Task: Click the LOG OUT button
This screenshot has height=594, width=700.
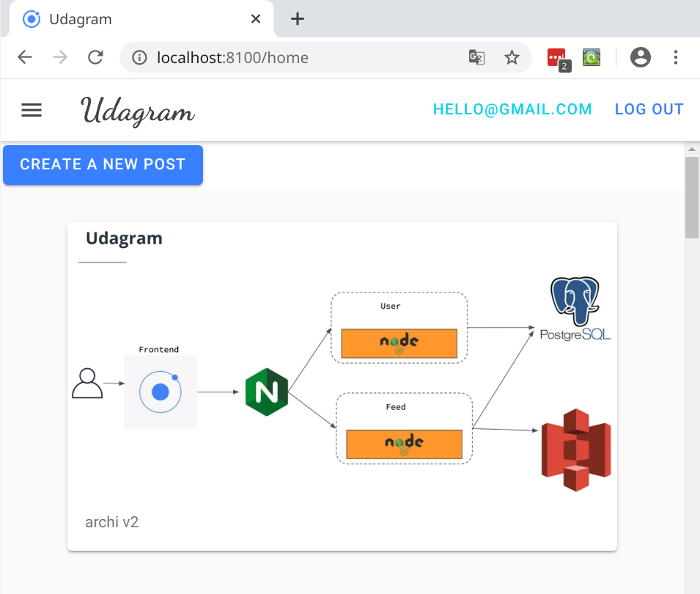Action: [x=649, y=109]
